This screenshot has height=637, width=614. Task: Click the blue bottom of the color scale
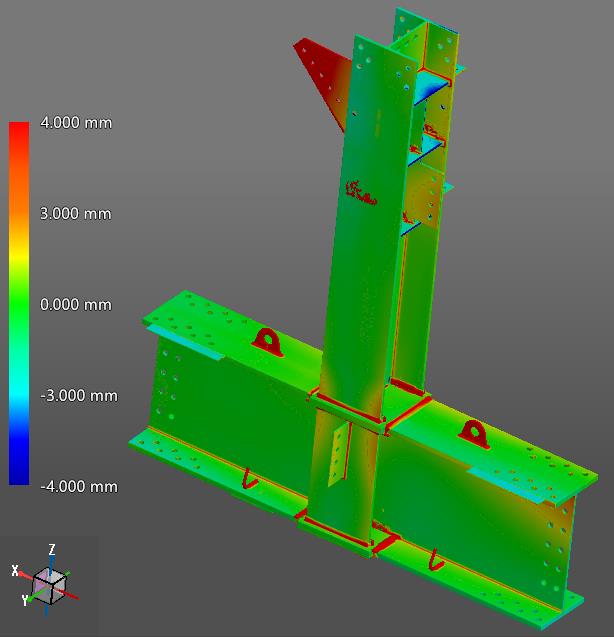pyautogui.click(x=19, y=477)
